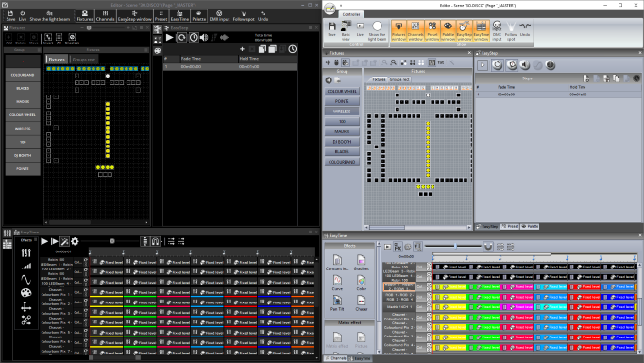Toggle EasyStep window button in dark toolbar
The height and width of the screenshot is (363, 644).
(x=135, y=16)
